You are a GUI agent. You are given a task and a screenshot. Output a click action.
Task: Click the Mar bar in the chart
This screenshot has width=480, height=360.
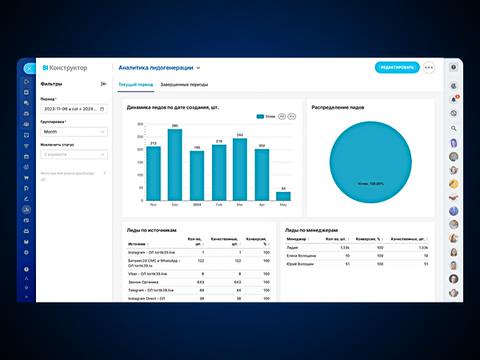[x=240, y=170]
